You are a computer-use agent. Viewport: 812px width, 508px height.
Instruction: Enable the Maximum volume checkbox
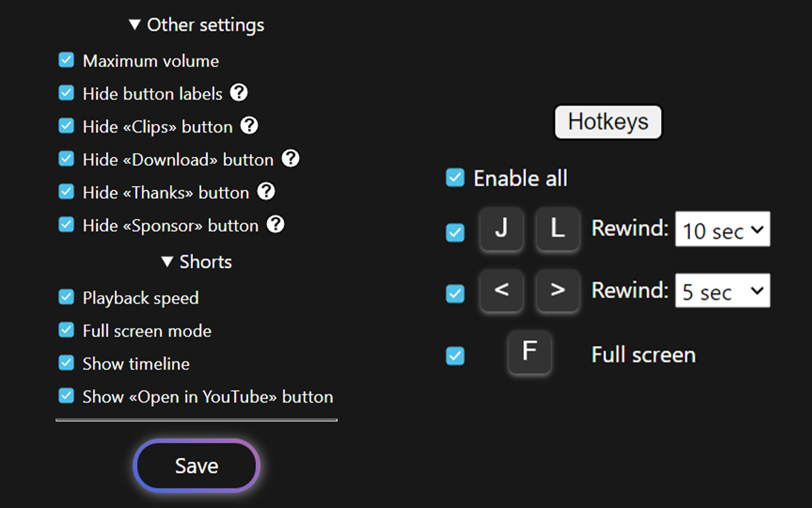[x=66, y=60]
